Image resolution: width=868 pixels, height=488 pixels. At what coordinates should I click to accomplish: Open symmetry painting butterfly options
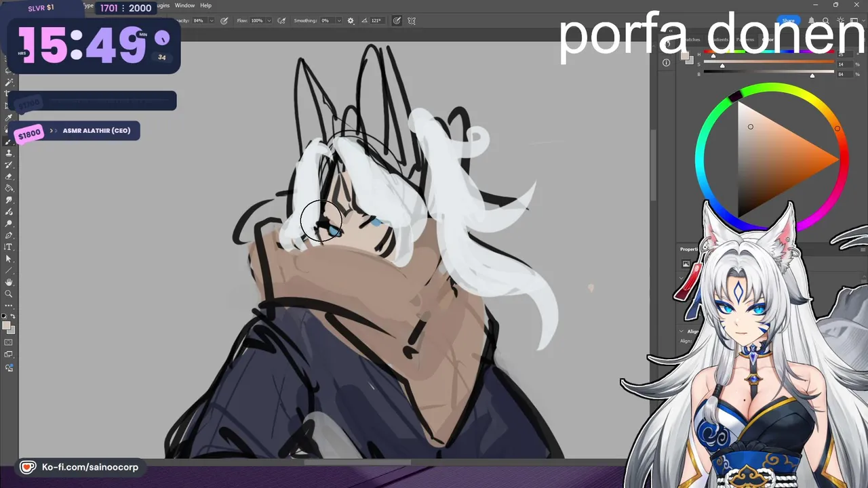click(x=412, y=21)
